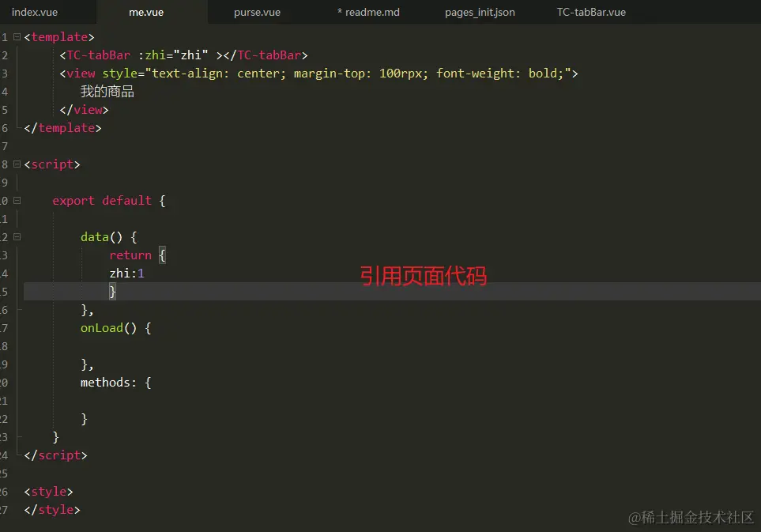
Task: Switch to the readme.md tab
Action: click(x=369, y=12)
